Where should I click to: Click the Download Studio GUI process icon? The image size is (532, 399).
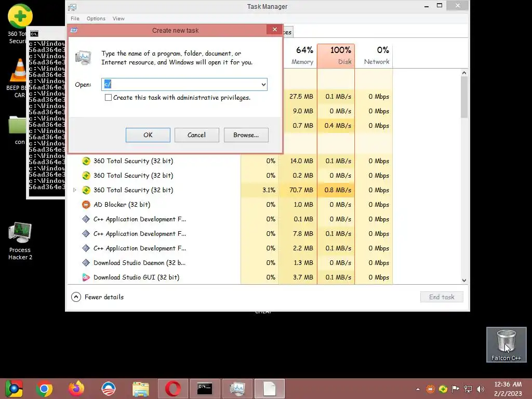pyautogui.click(x=86, y=277)
